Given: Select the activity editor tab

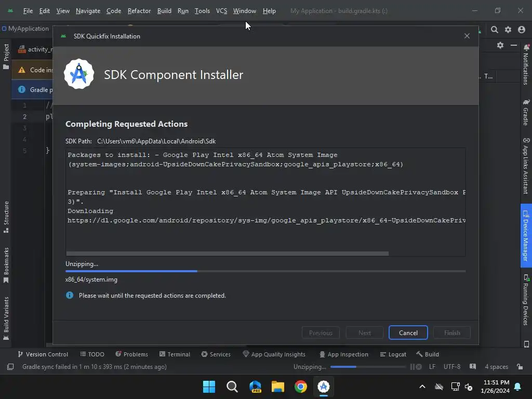Looking at the screenshot, I should click(36, 49).
